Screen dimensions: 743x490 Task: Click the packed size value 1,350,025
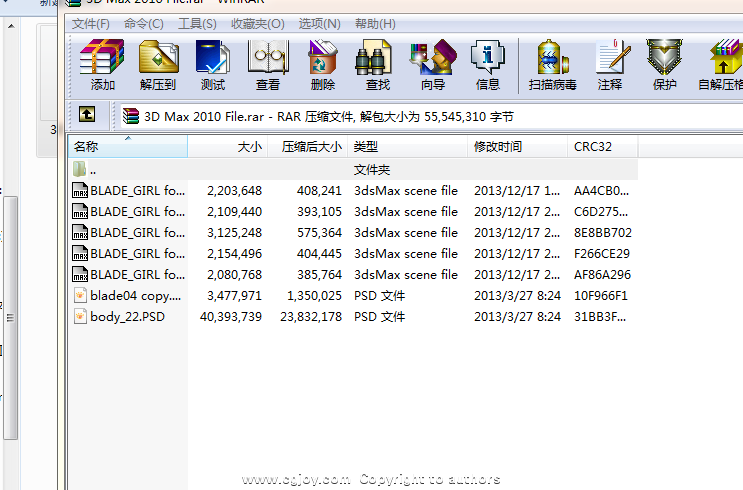point(314,296)
